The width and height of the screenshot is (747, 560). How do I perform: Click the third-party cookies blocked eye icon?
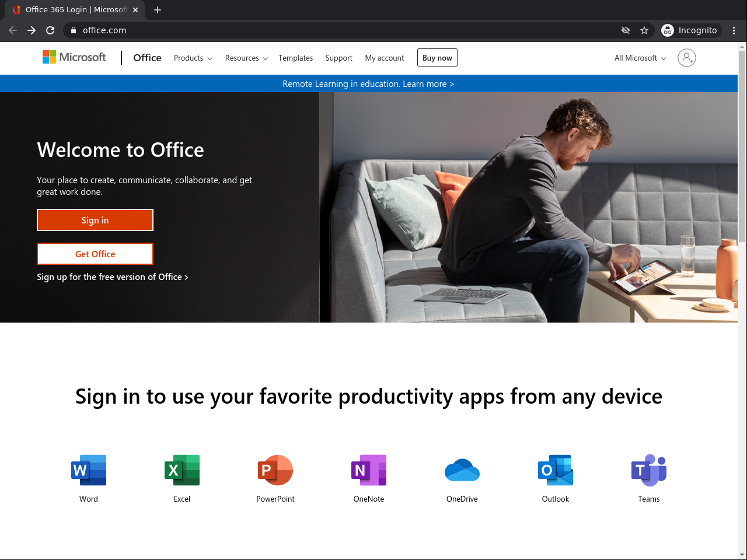tap(626, 30)
